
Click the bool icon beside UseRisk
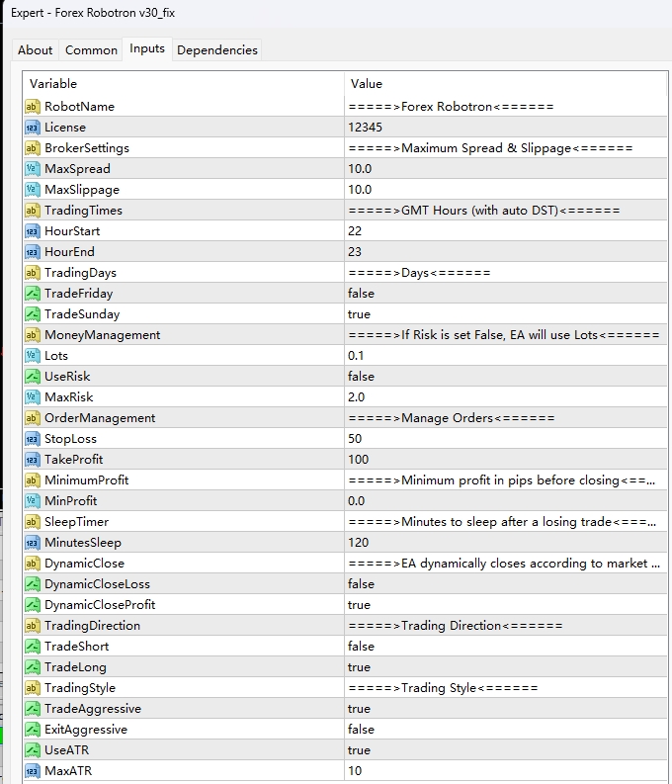click(32, 377)
